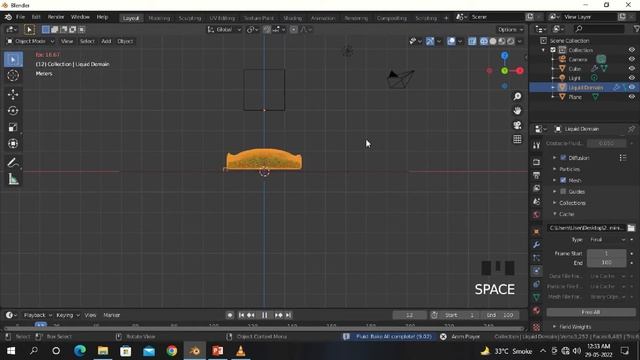Select the Scale tool
Image resolution: width=640 pixels, height=360 pixels.
[13, 127]
